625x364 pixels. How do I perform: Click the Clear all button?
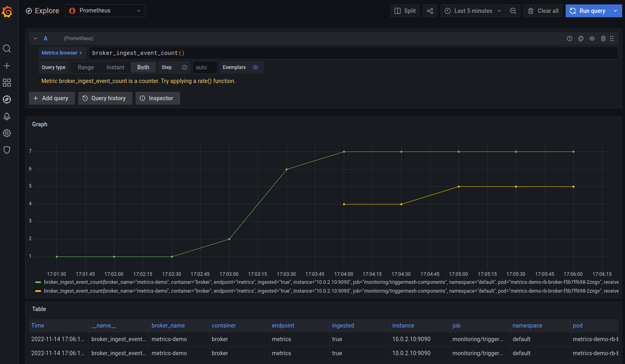pos(543,11)
